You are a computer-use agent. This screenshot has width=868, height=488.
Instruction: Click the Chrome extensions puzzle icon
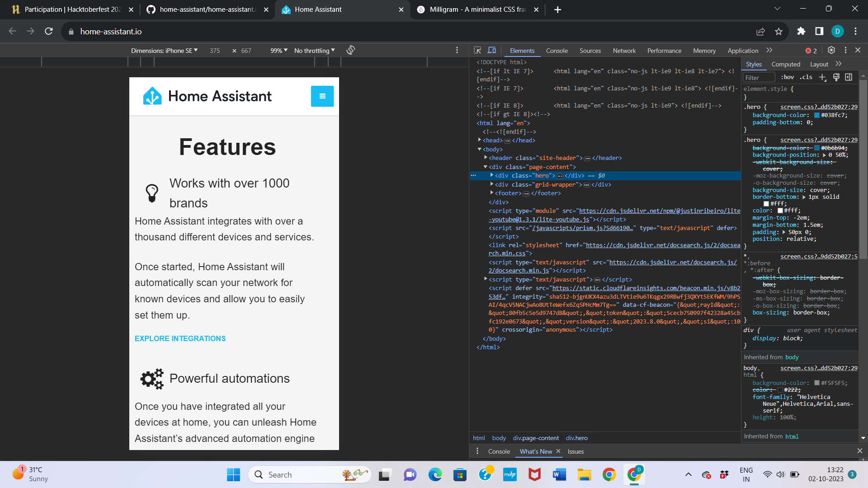tap(801, 31)
